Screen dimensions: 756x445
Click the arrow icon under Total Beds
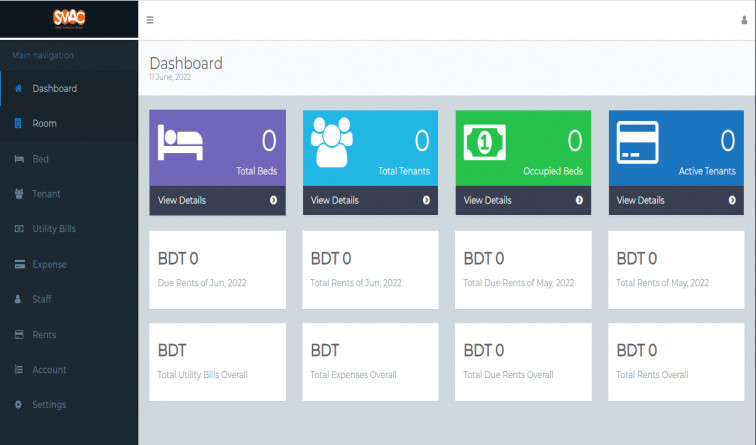pos(273,200)
